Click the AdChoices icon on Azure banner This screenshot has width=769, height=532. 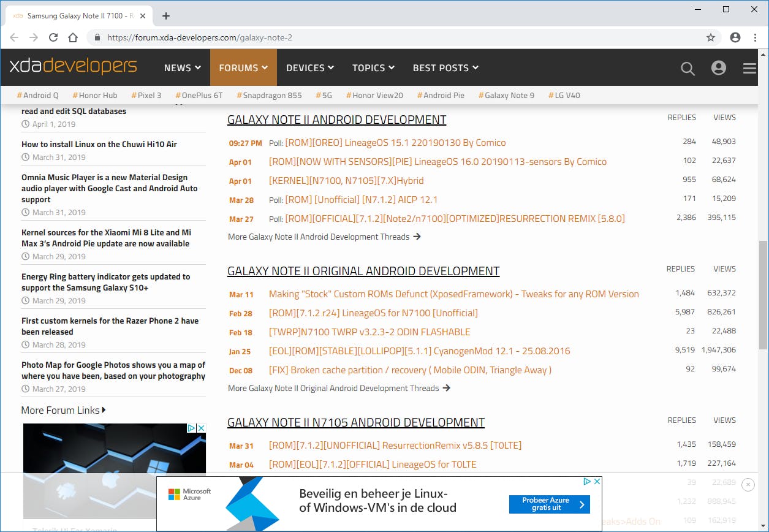(x=587, y=482)
